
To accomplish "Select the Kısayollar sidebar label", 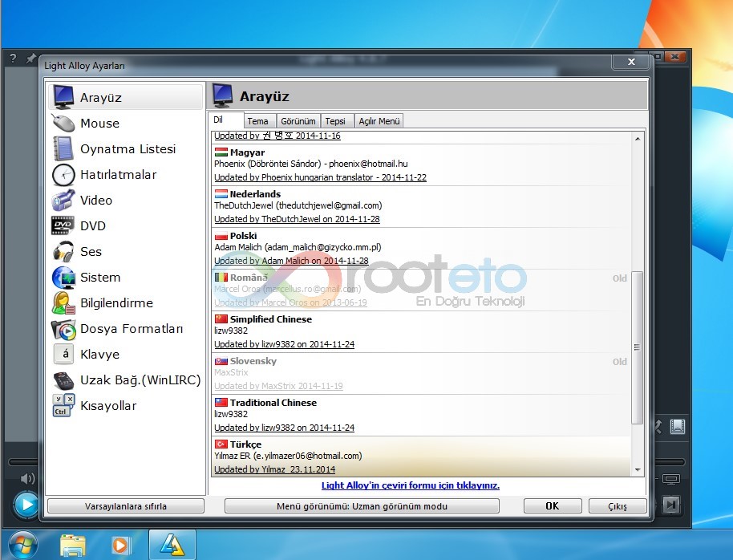I will pyautogui.click(x=108, y=406).
